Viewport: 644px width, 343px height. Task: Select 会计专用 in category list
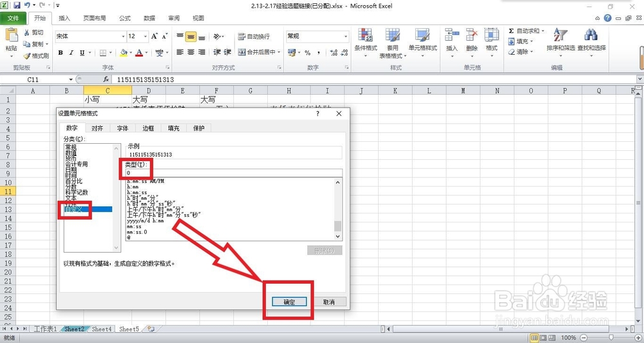[x=77, y=164]
